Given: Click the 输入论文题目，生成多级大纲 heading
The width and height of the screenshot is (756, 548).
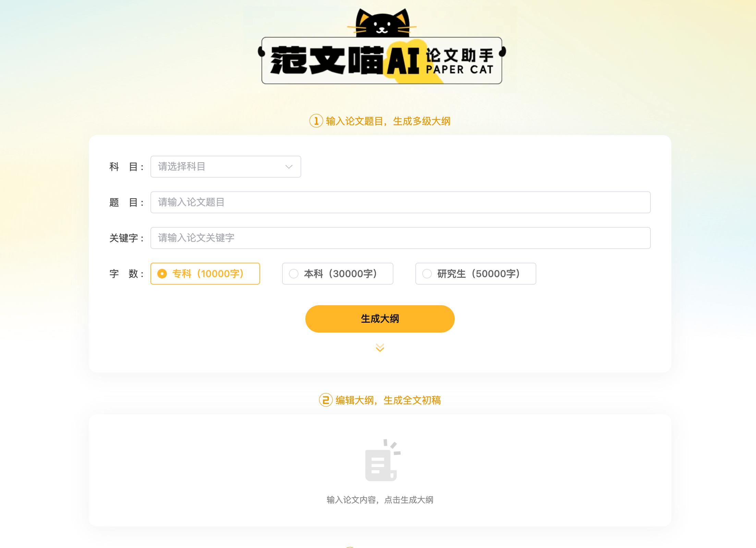Looking at the screenshot, I should tap(388, 121).
